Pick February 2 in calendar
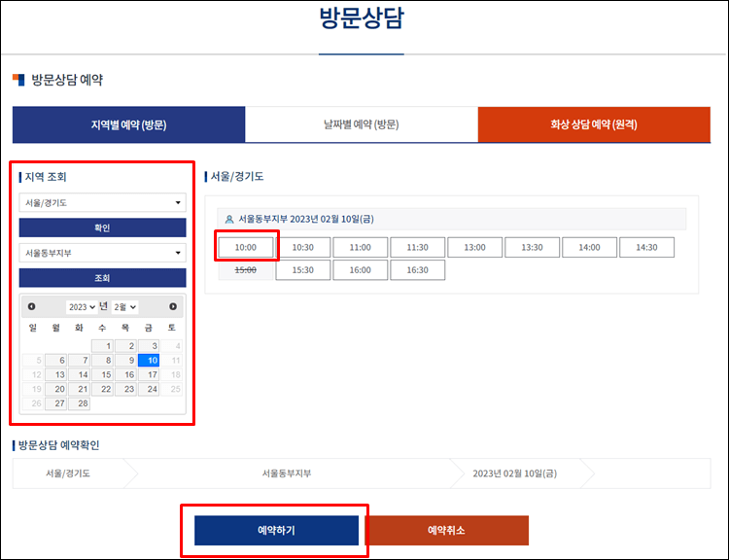The image size is (729, 560). coord(125,346)
